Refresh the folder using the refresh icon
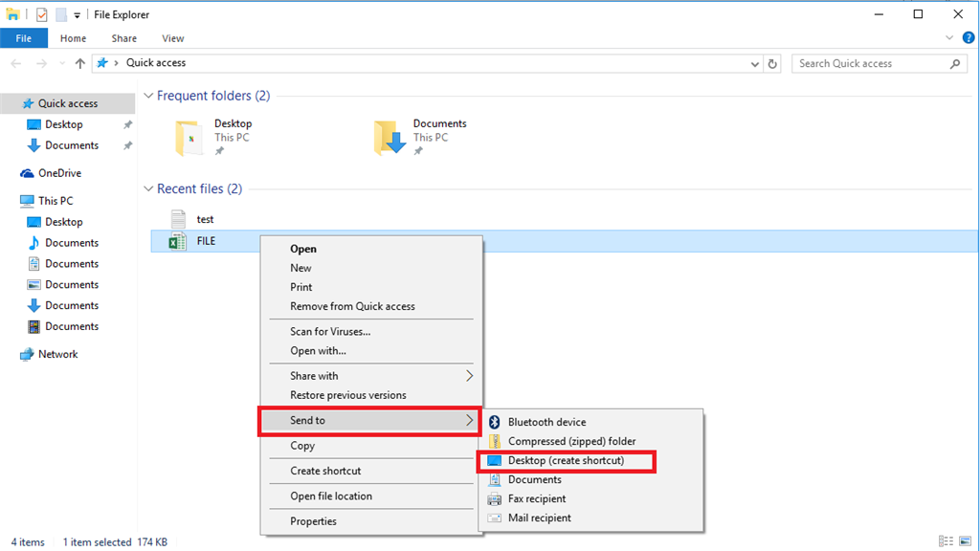980x551 pixels. [773, 62]
